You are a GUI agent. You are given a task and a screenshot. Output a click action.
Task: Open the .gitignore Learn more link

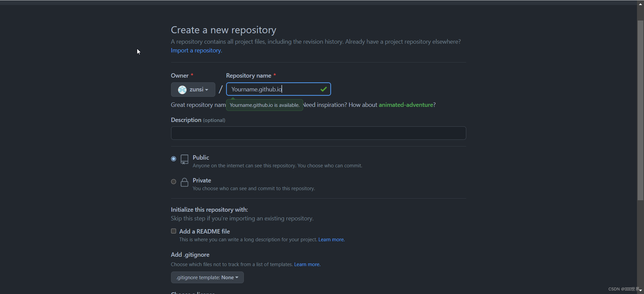click(x=307, y=264)
